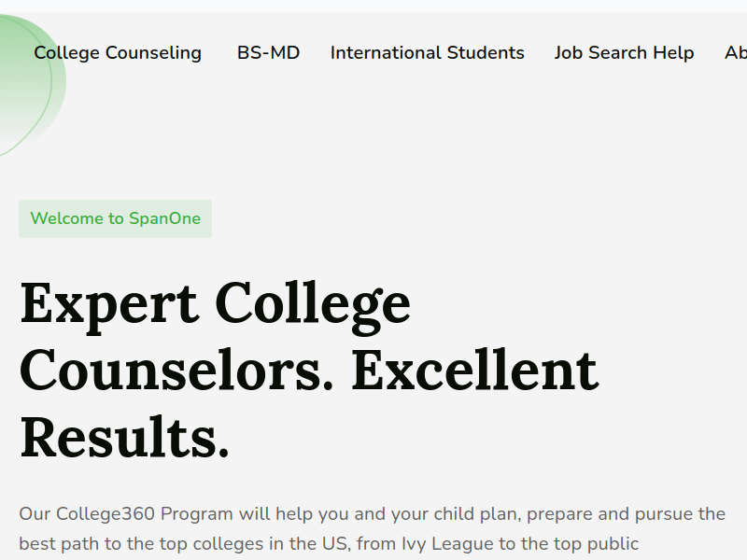The height and width of the screenshot is (560, 747).
Task: Open the Job Search Help page
Action: coord(624,53)
